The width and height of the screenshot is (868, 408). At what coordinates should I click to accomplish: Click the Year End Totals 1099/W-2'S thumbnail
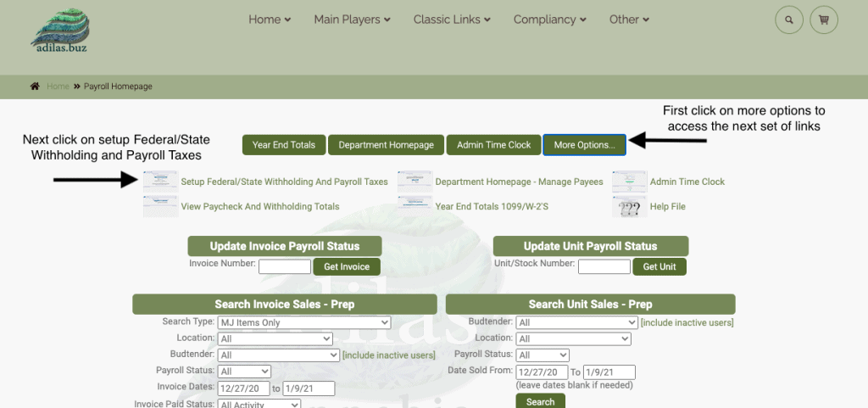[415, 206]
